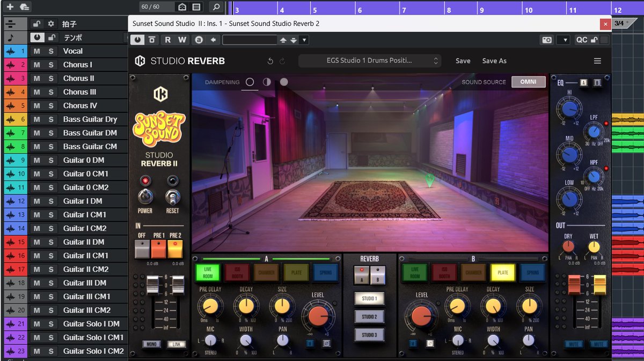Viewport: 644px width, 361px height.
Task: Load the next program arrow
Action: pyautogui.click(x=294, y=40)
